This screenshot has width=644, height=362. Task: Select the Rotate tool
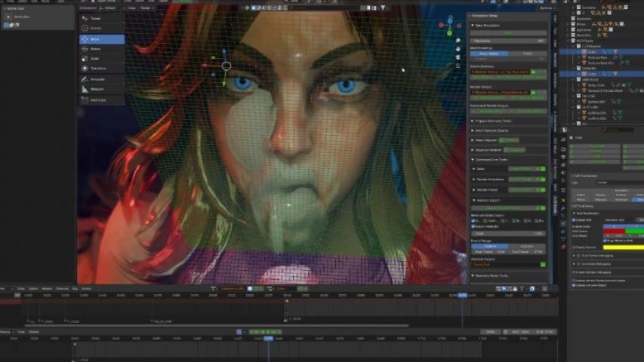(101, 49)
